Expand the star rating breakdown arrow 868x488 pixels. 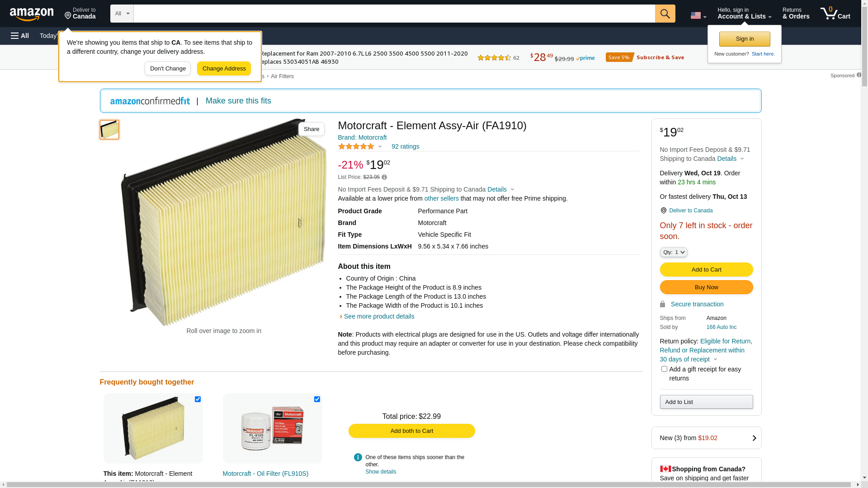[x=380, y=146]
